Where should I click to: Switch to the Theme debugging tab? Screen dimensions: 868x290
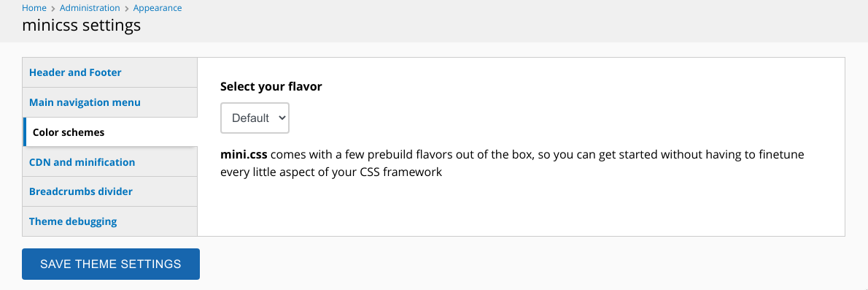[109, 221]
